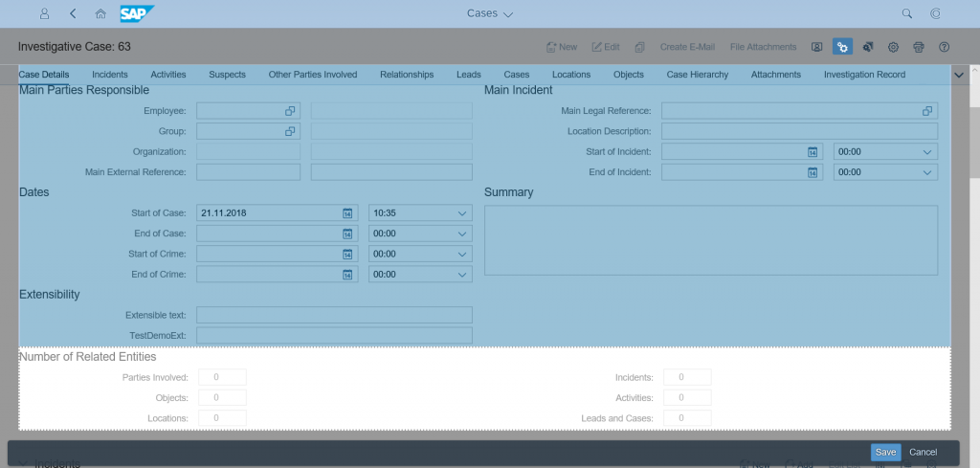Open End of Case time dropdown

[x=462, y=234]
